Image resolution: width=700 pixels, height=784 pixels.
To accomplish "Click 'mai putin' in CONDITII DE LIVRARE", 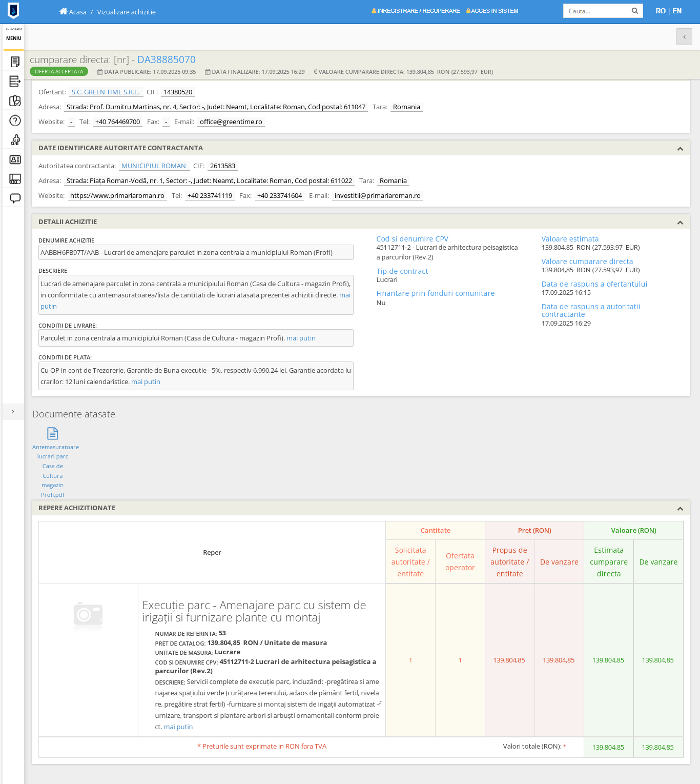I will click(x=301, y=338).
